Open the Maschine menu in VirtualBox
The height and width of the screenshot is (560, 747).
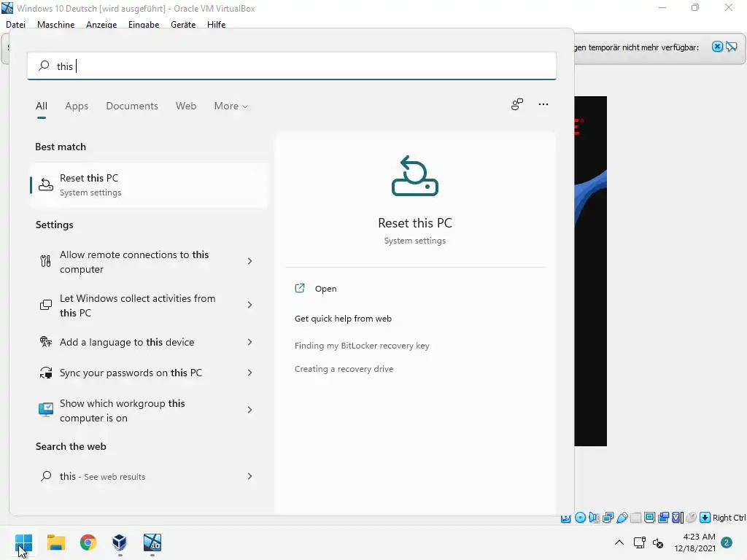[55, 24]
